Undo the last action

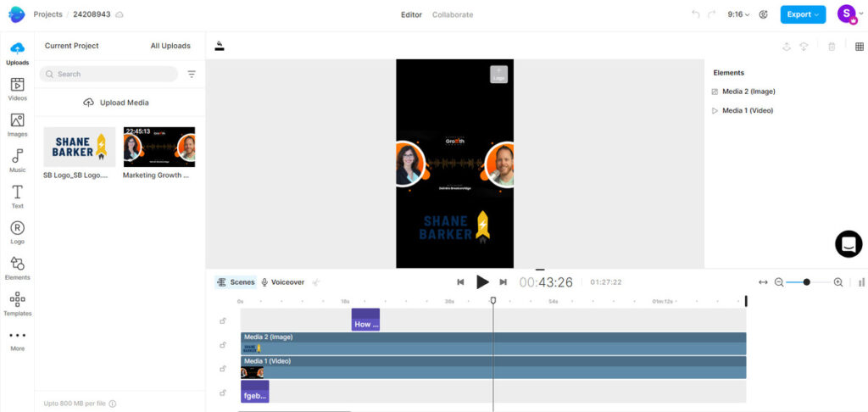pyautogui.click(x=695, y=14)
